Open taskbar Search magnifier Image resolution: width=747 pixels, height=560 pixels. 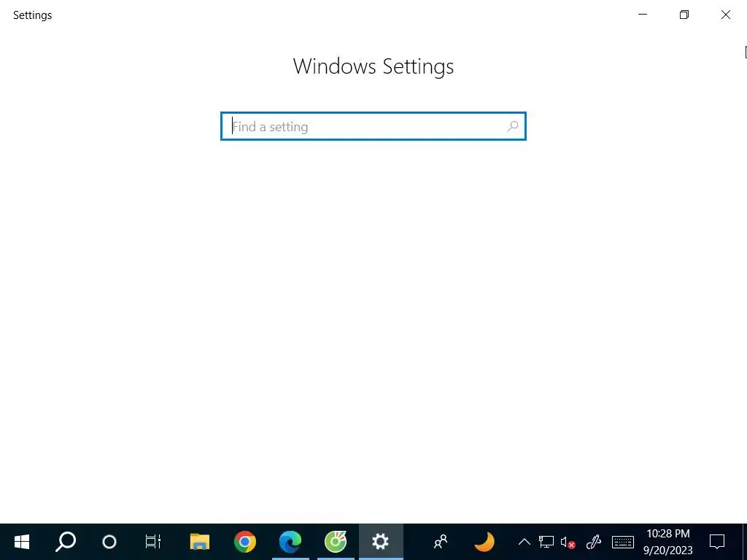66,542
